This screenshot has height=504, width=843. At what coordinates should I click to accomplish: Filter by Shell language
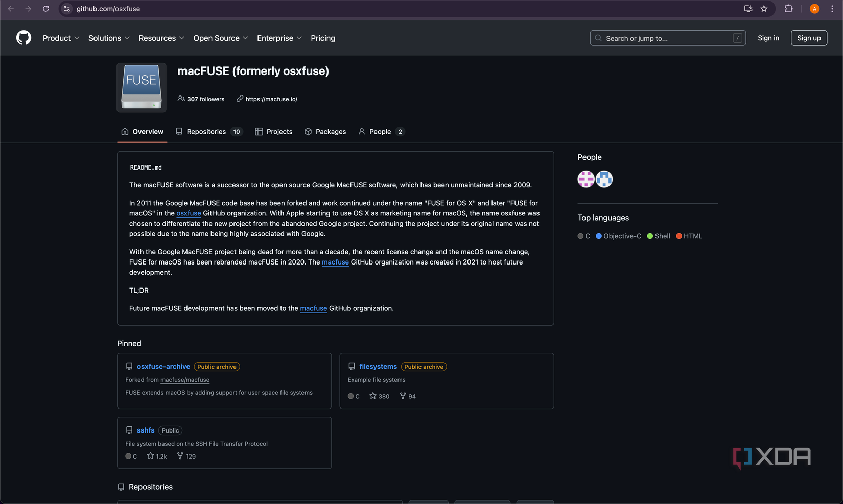click(659, 236)
